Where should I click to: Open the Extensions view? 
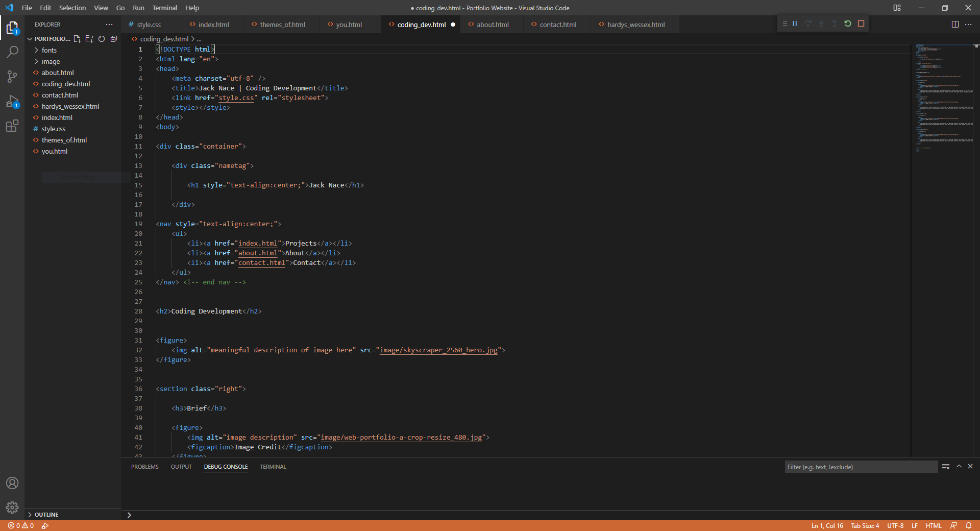coord(12,126)
